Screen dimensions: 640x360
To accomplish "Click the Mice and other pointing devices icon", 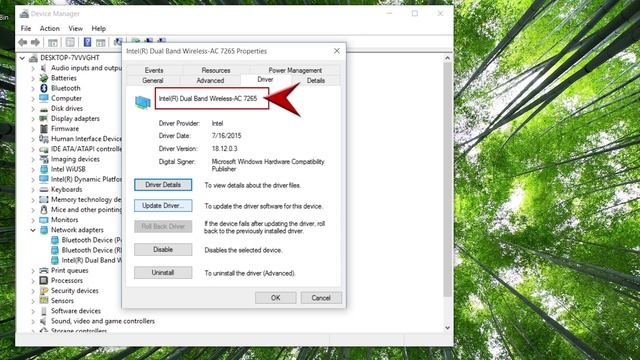I will (44, 209).
